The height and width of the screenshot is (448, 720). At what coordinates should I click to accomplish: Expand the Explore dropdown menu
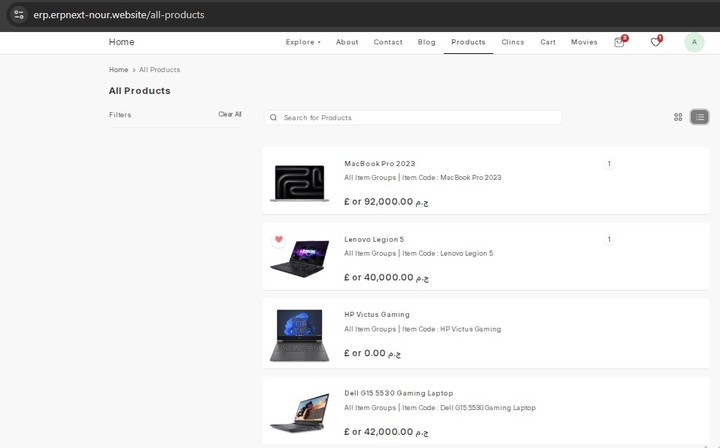[303, 42]
